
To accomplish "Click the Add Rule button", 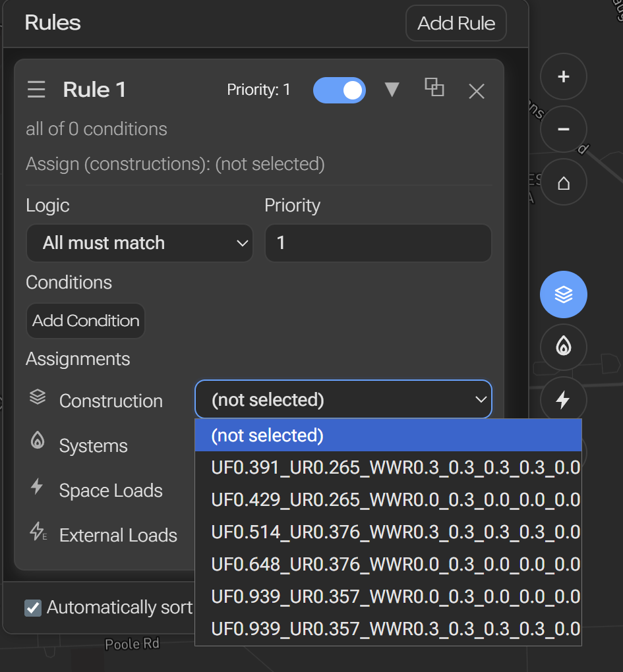I will (456, 24).
